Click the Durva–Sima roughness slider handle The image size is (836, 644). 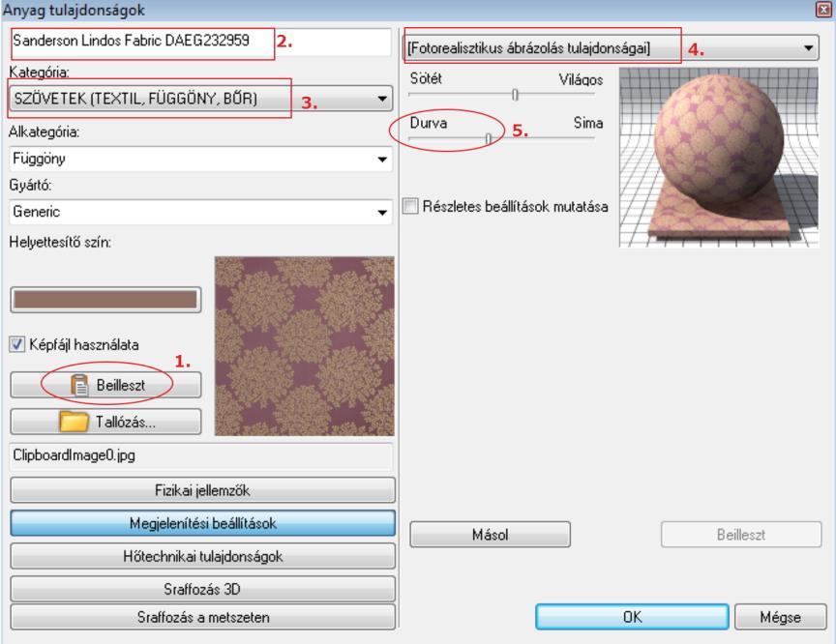(489, 138)
